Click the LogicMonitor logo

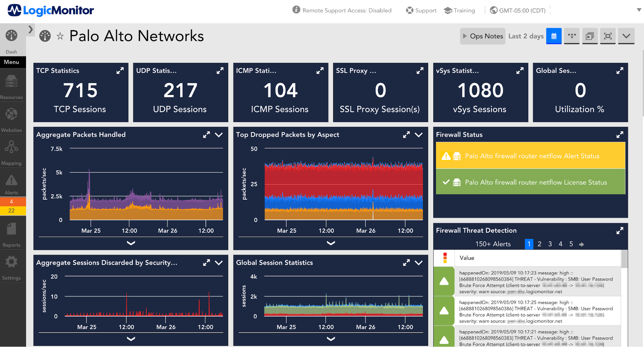(51, 10)
